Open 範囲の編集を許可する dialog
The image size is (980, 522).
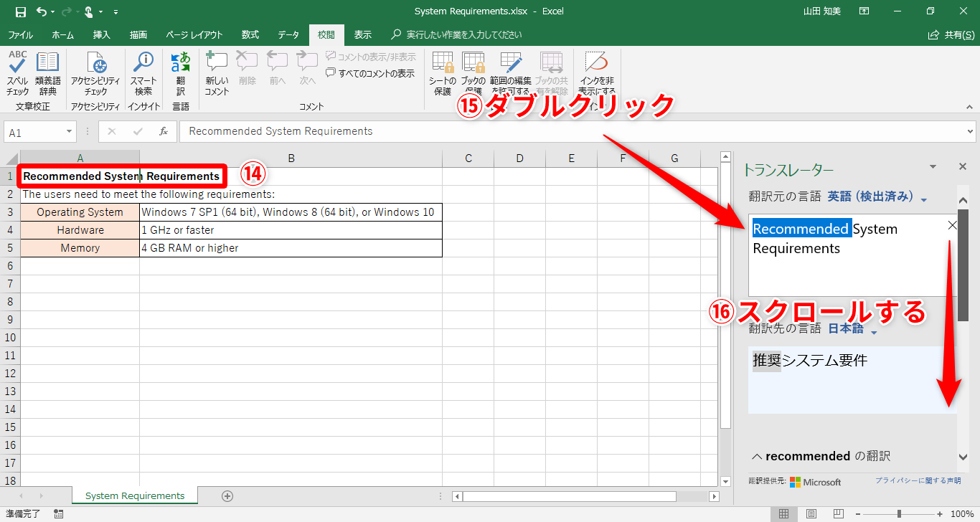[x=511, y=73]
